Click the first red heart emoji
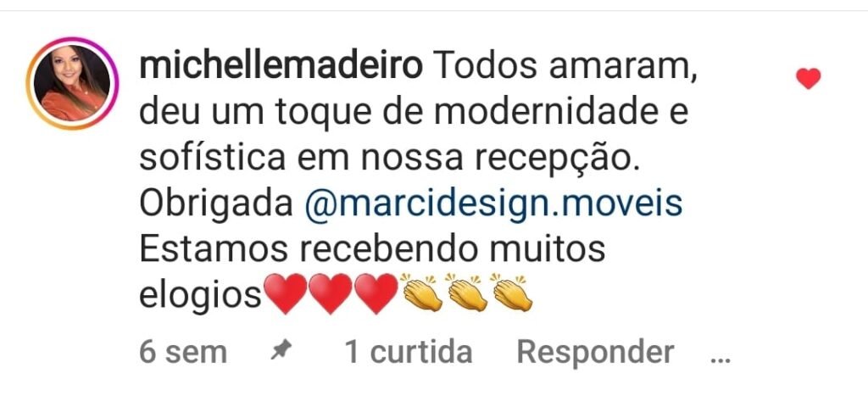 (285, 293)
